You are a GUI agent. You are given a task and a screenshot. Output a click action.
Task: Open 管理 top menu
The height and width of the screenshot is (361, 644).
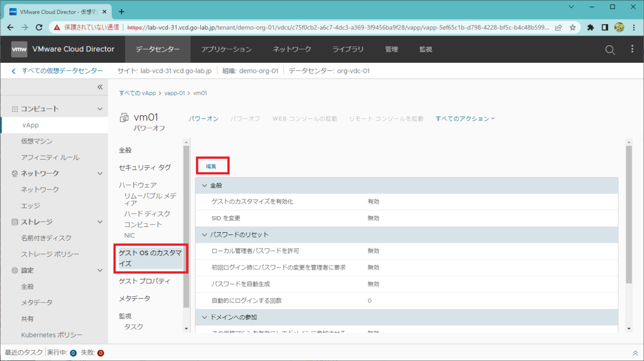coord(391,49)
